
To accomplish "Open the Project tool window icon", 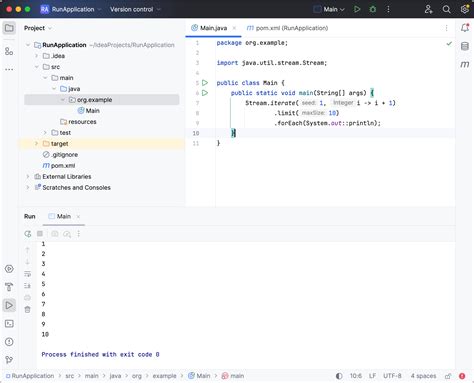I will [x=9, y=28].
